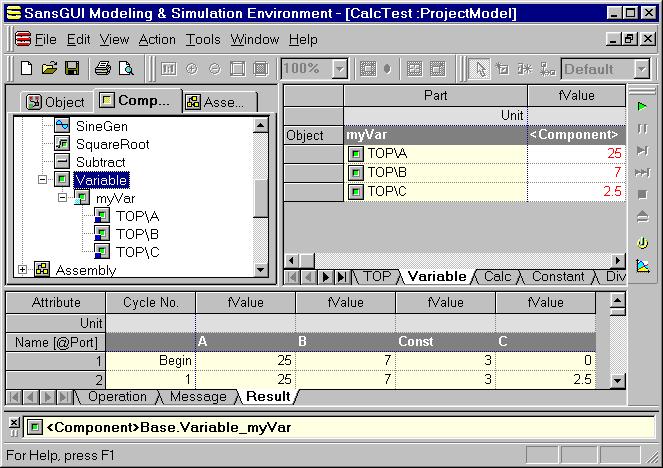Click the fValue cell of TOP\C
663x468 pixels.
(x=576, y=191)
